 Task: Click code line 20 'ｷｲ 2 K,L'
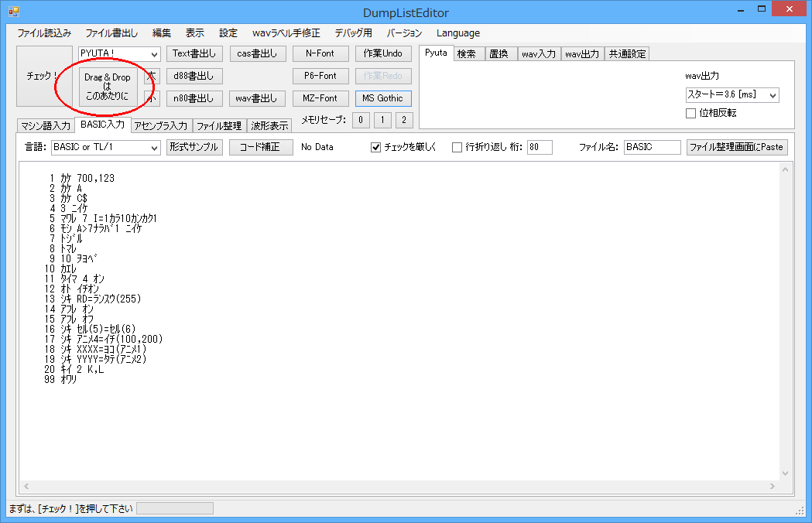(82, 369)
